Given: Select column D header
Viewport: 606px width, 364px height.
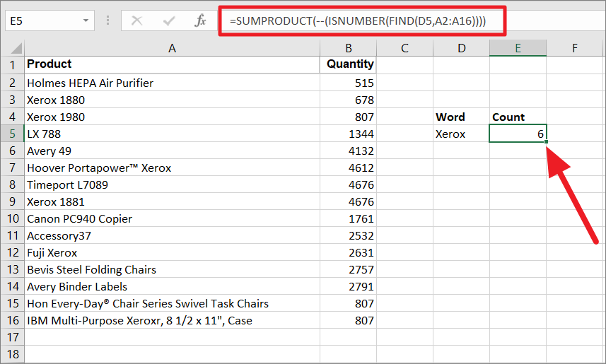Looking at the screenshot, I should coord(462,48).
